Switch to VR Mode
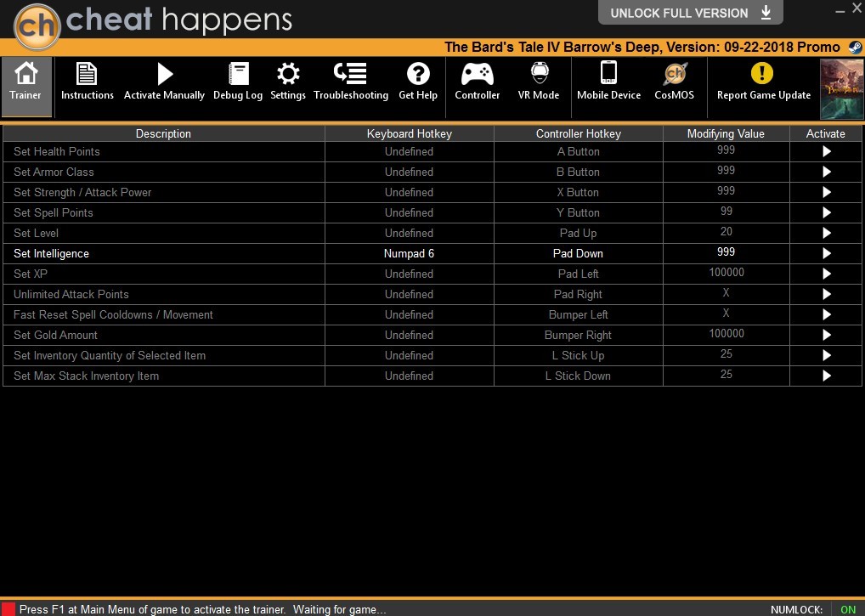This screenshot has width=865, height=616. (x=539, y=82)
